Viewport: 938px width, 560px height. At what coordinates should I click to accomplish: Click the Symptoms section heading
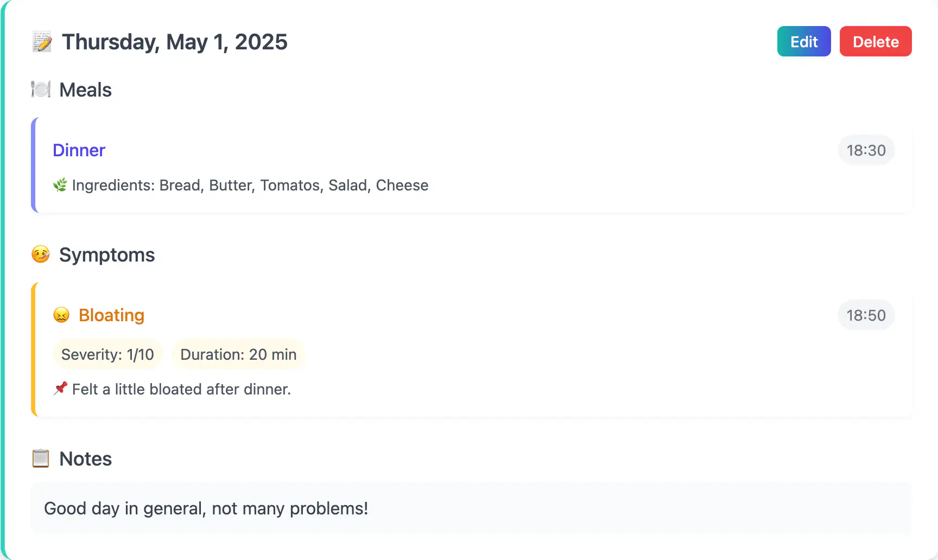[x=107, y=254]
